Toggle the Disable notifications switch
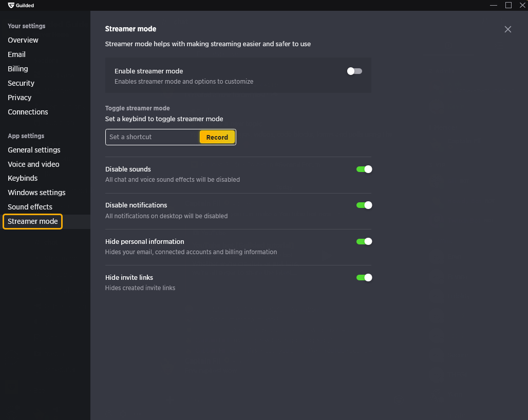 tap(364, 205)
